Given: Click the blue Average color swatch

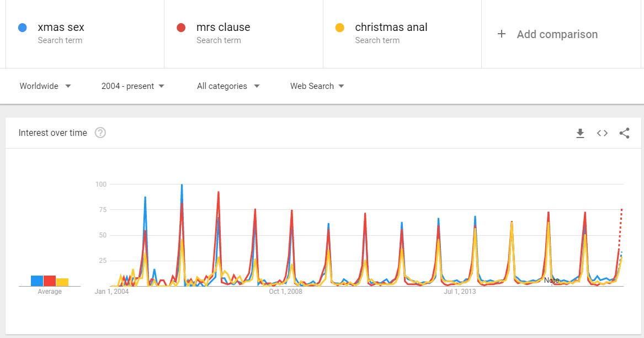Looking at the screenshot, I should point(37,281).
